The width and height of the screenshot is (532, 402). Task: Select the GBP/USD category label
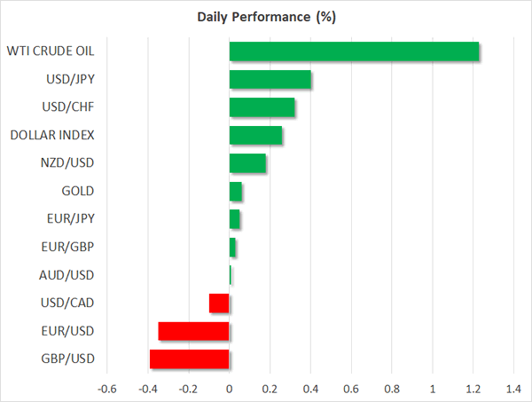pos(68,359)
